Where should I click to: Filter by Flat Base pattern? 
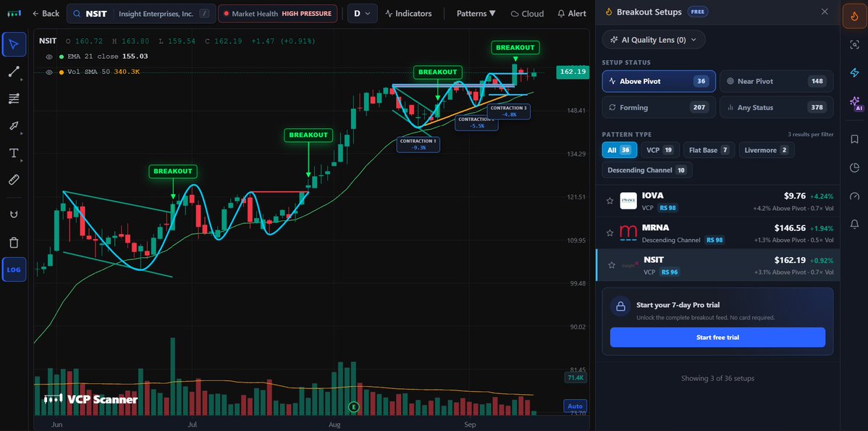tap(709, 150)
